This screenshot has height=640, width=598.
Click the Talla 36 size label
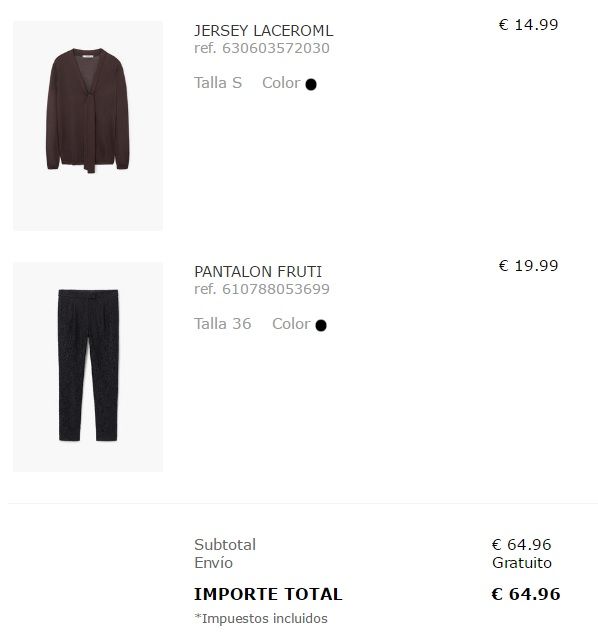point(222,324)
